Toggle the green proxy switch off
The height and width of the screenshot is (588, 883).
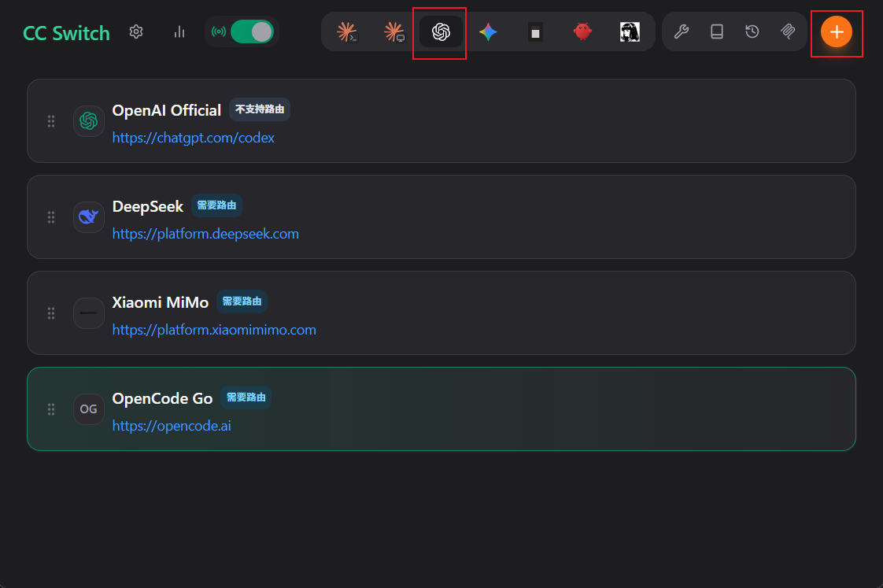(x=252, y=32)
